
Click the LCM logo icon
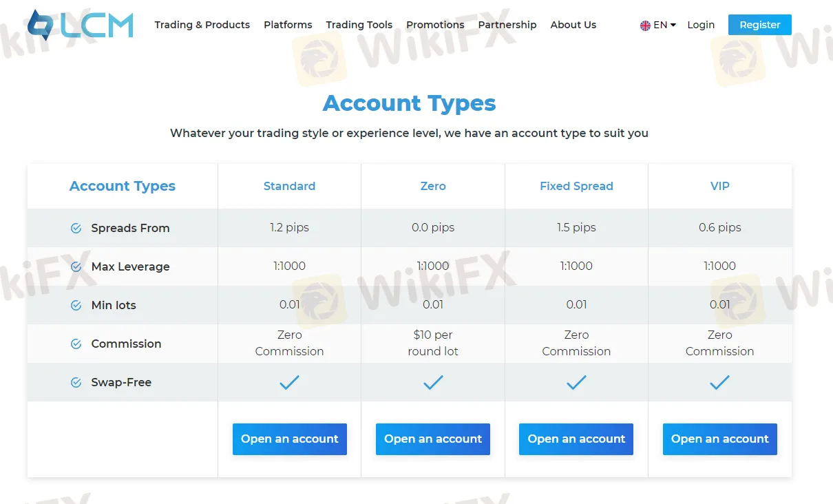(41, 25)
